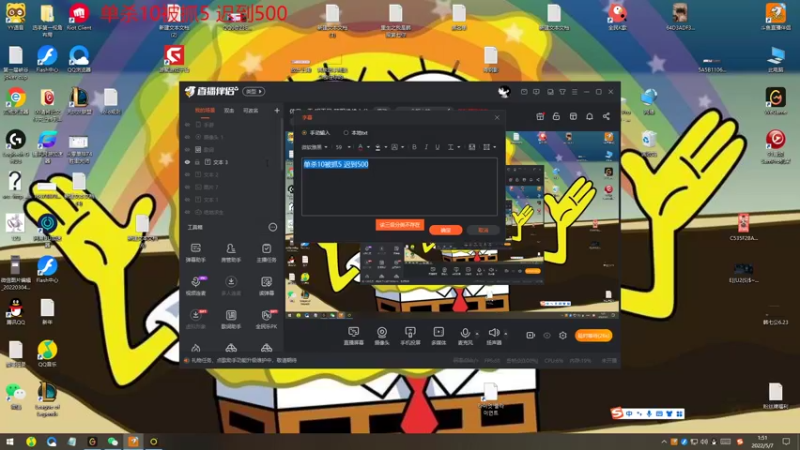The width and height of the screenshot is (800, 450).
Task: Expand microphone options arrow
Action: pyautogui.click(x=477, y=334)
